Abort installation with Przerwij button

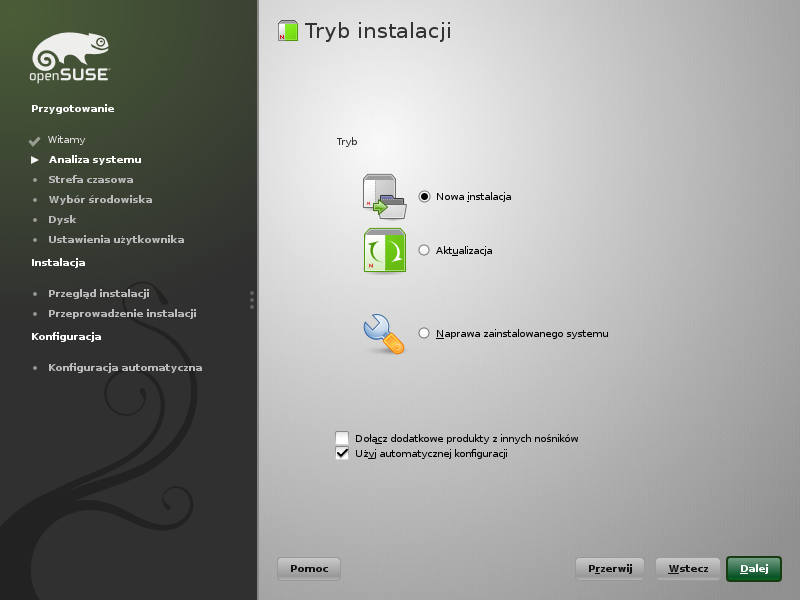tap(610, 569)
